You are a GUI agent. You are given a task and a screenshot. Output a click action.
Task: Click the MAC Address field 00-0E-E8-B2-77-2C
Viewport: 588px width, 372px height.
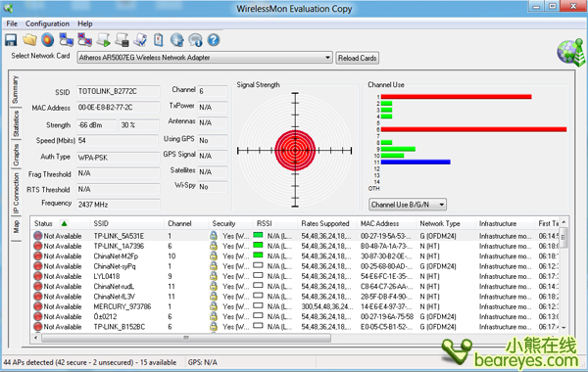click(x=119, y=108)
